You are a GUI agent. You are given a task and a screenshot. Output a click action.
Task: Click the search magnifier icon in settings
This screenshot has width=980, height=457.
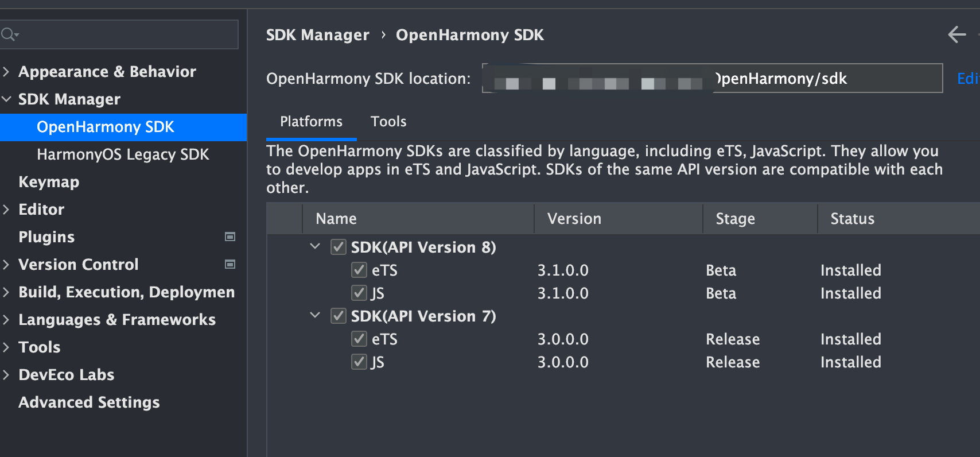pyautogui.click(x=9, y=35)
